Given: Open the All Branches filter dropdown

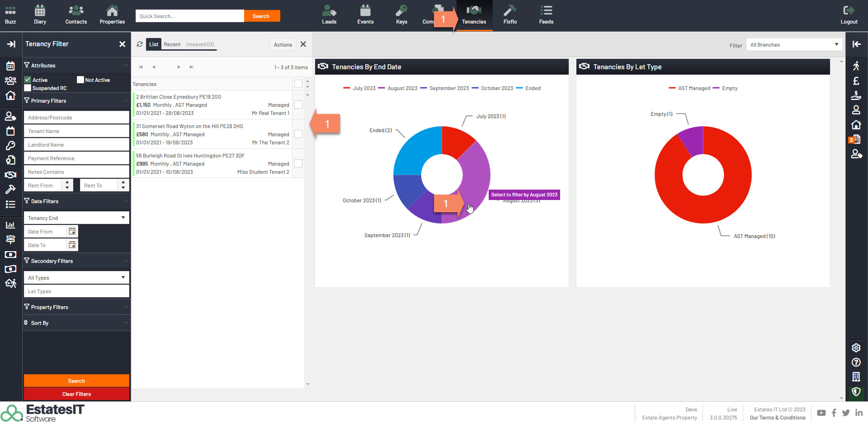Looking at the screenshot, I should [794, 45].
